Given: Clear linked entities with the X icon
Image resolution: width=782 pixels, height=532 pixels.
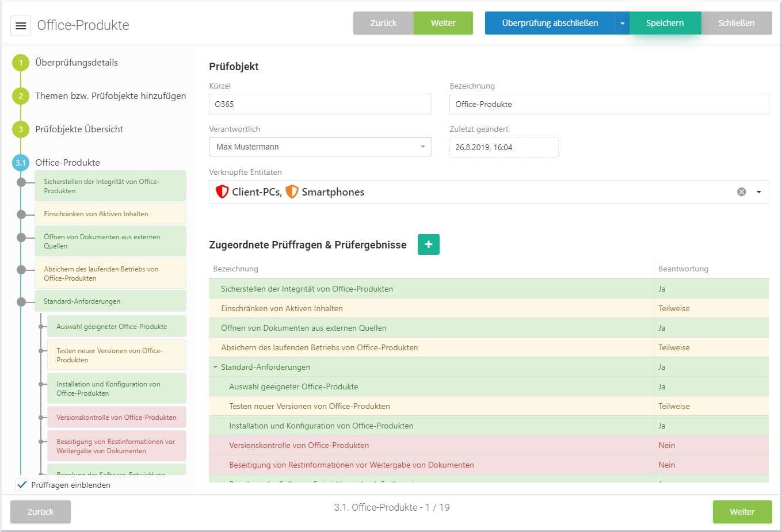Looking at the screenshot, I should (742, 192).
